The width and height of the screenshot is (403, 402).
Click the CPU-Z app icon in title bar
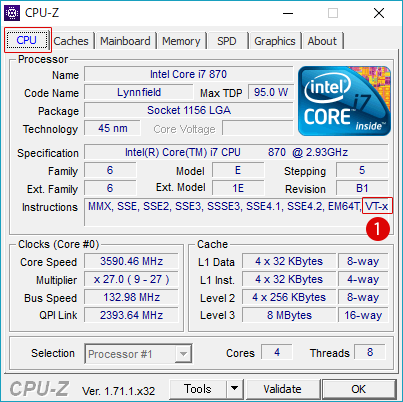tap(12, 13)
